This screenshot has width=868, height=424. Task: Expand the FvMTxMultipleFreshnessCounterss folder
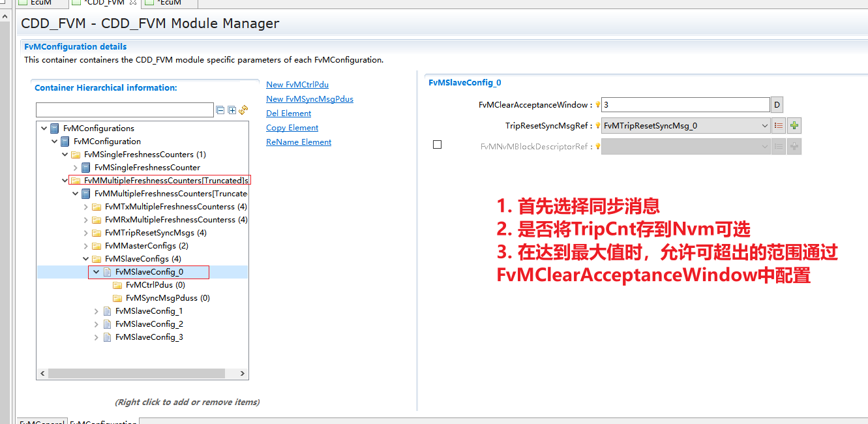click(86, 207)
